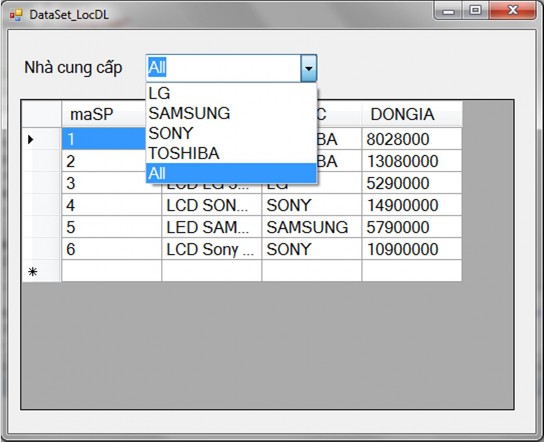Select cell with maSP value 1

click(x=103, y=139)
